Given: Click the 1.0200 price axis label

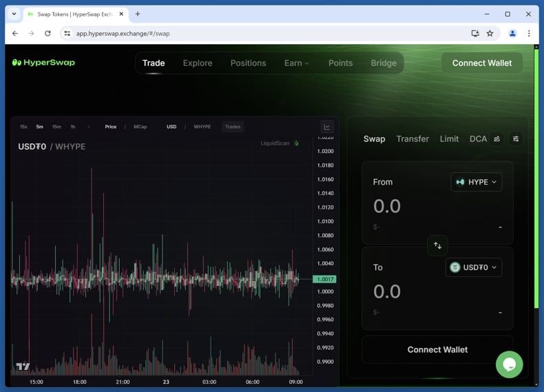Looking at the screenshot, I should pyautogui.click(x=325, y=151).
